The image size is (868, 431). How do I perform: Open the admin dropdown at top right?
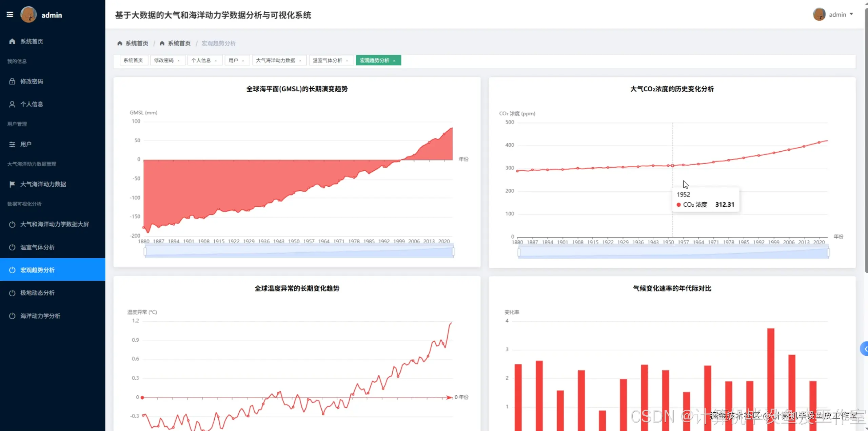pos(837,15)
